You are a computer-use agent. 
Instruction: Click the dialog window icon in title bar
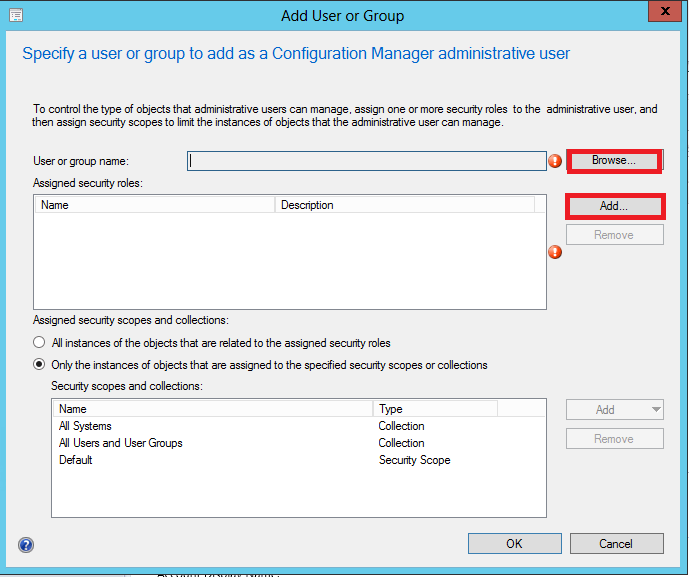pos(16,15)
